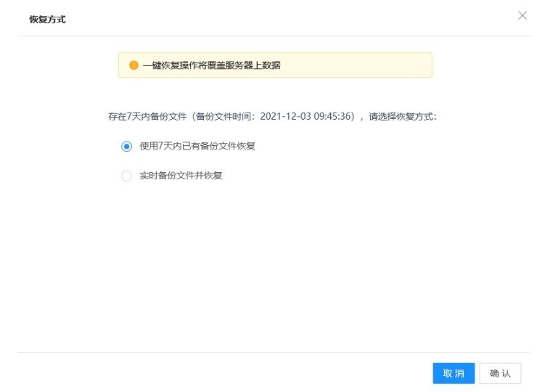
Task: Select 实时备份文件并恢复 radio option
Action: (127, 176)
